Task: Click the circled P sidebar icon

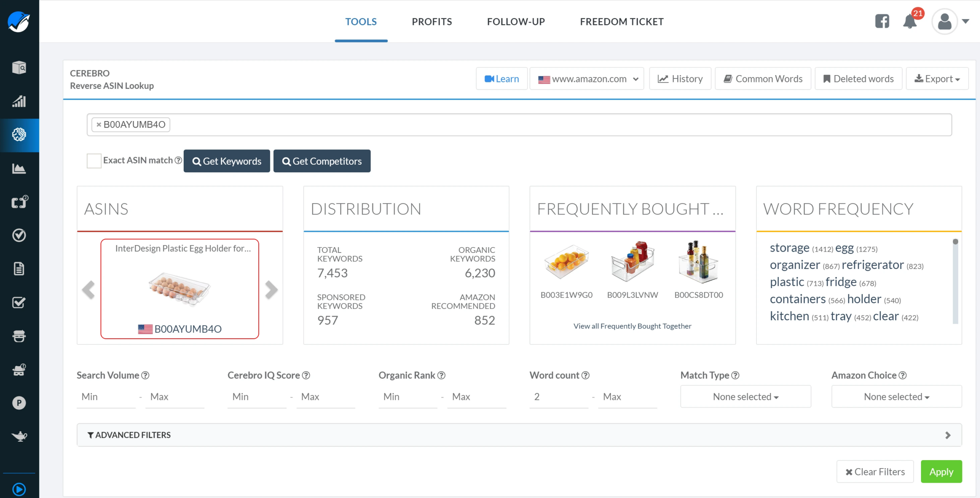Action: [x=19, y=403]
